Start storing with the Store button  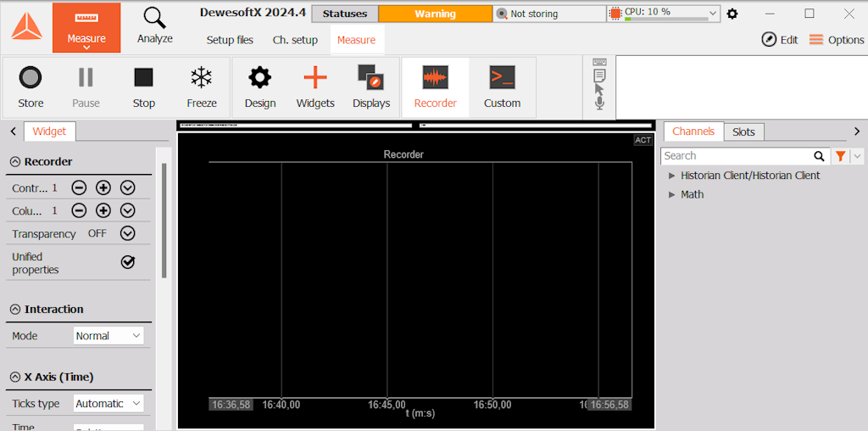(31, 87)
